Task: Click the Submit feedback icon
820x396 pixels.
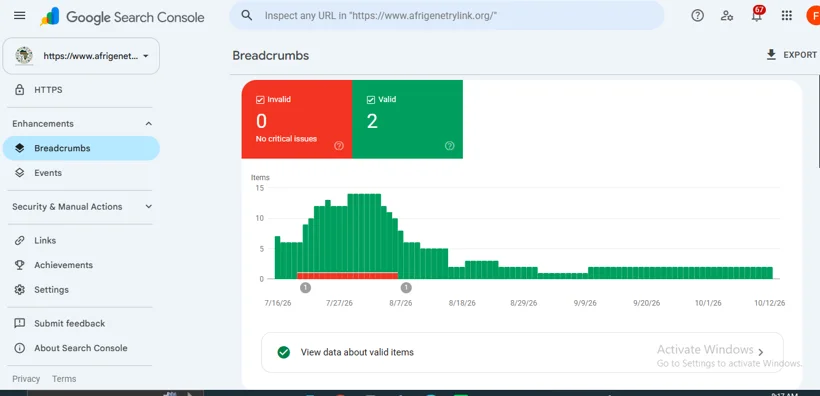Action: point(20,323)
